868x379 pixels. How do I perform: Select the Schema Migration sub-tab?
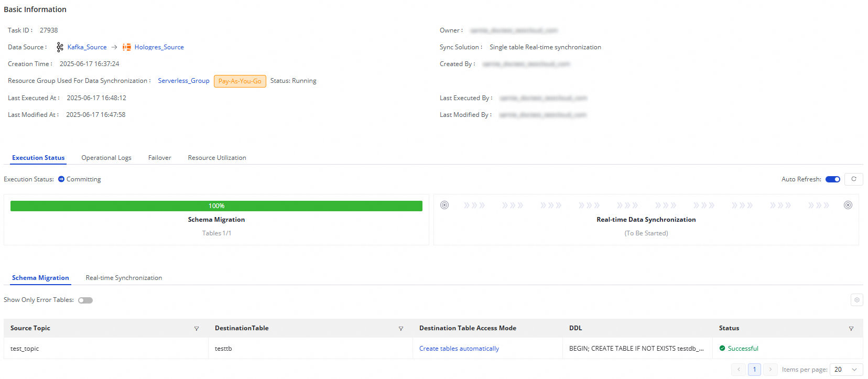(x=40, y=278)
